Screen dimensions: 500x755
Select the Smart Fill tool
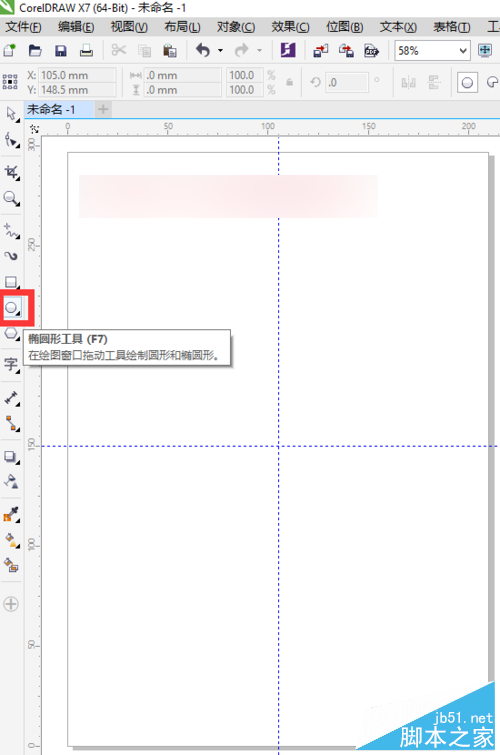tap(11, 564)
